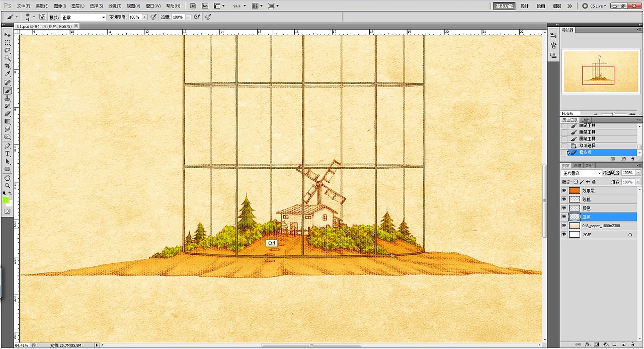Select the Healing Brush tool
Image resolution: width=644 pixels, height=349 pixels.
[x=8, y=83]
